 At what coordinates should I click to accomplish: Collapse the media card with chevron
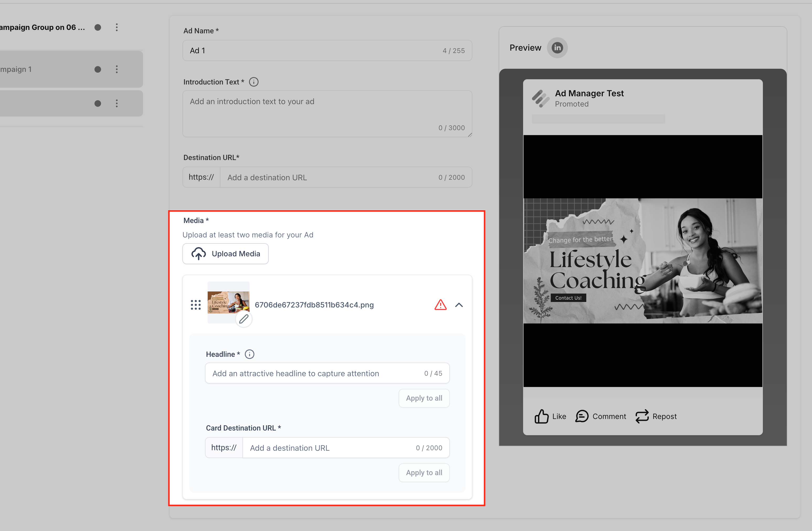(459, 305)
